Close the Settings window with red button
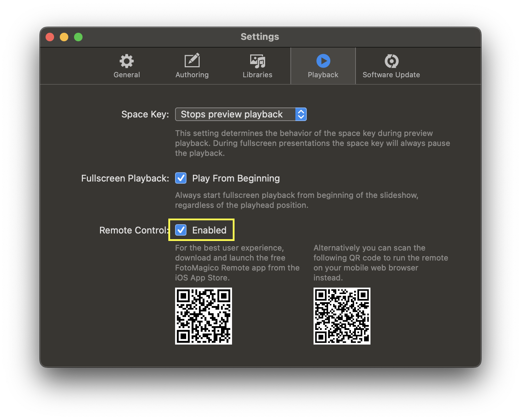Image resolution: width=521 pixels, height=420 pixels. point(50,37)
